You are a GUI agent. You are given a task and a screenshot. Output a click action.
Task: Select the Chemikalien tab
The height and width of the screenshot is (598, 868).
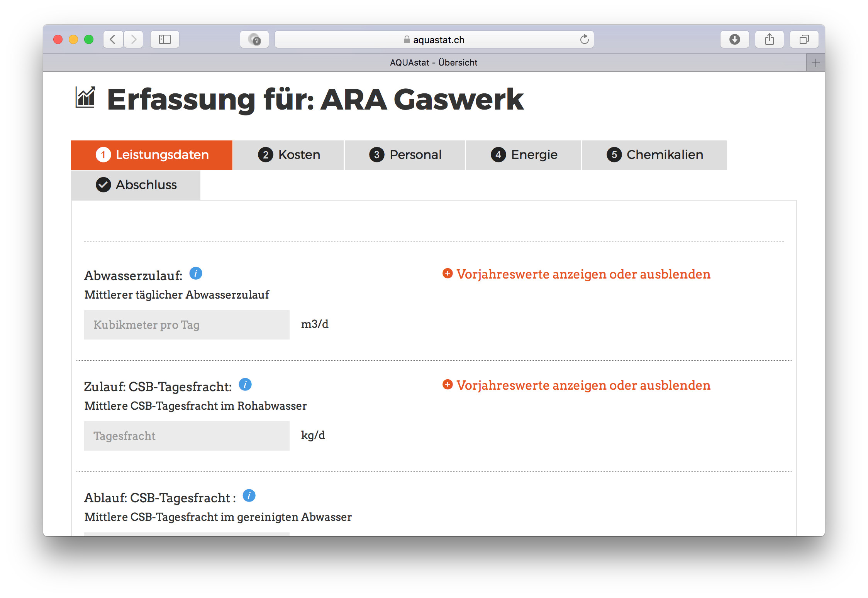click(654, 155)
